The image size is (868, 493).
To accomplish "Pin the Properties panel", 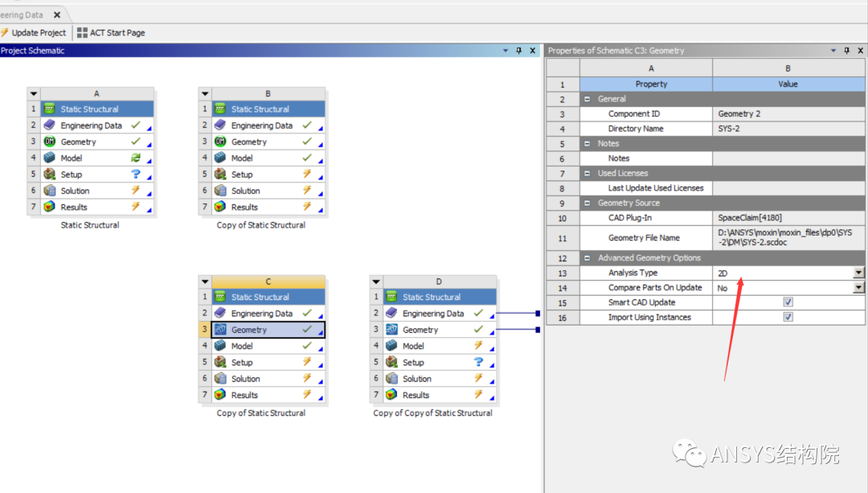I will click(846, 51).
